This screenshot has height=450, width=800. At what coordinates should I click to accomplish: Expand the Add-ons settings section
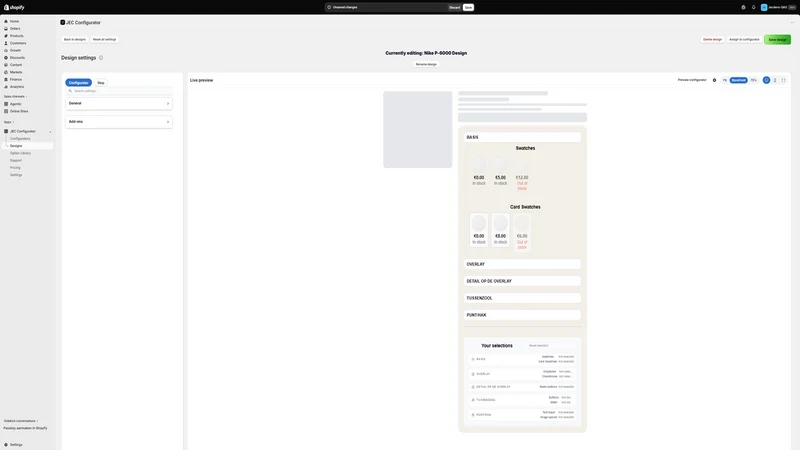coord(119,121)
